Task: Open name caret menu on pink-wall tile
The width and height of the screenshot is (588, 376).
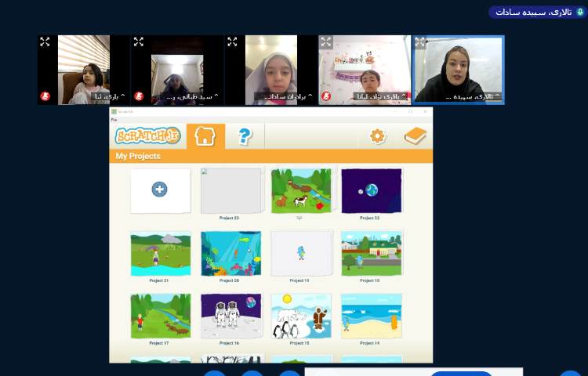Action: click(404, 96)
